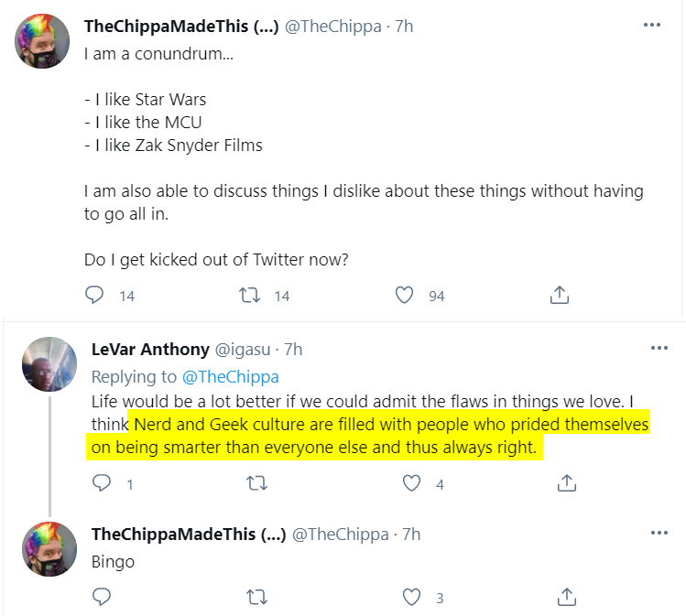Screen dimensions: 686x616
Task: Retweet the Bingo tweet
Action: [256, 597]
